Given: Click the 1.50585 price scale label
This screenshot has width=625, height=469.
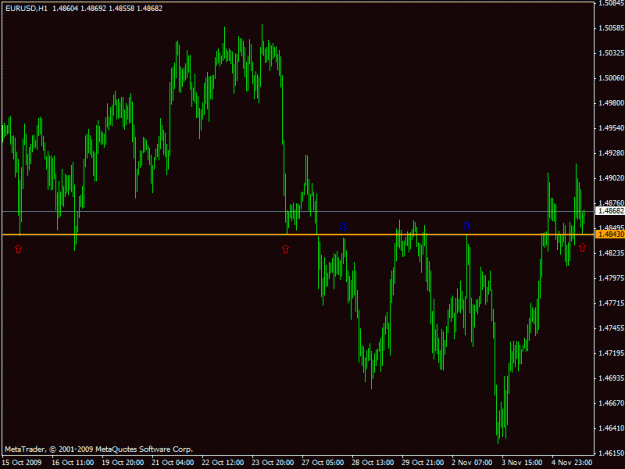Looking at the screenshot, I should (611, 28).
